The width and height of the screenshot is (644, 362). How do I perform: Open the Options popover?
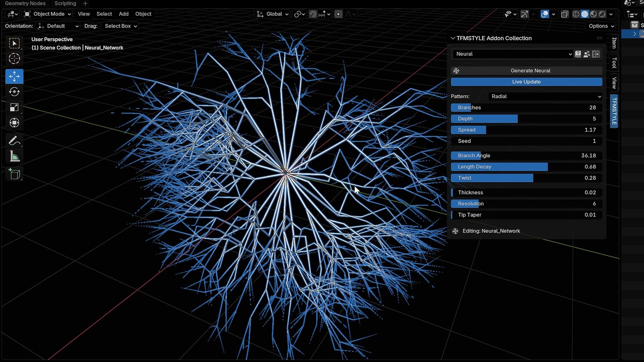click(601, 26)
